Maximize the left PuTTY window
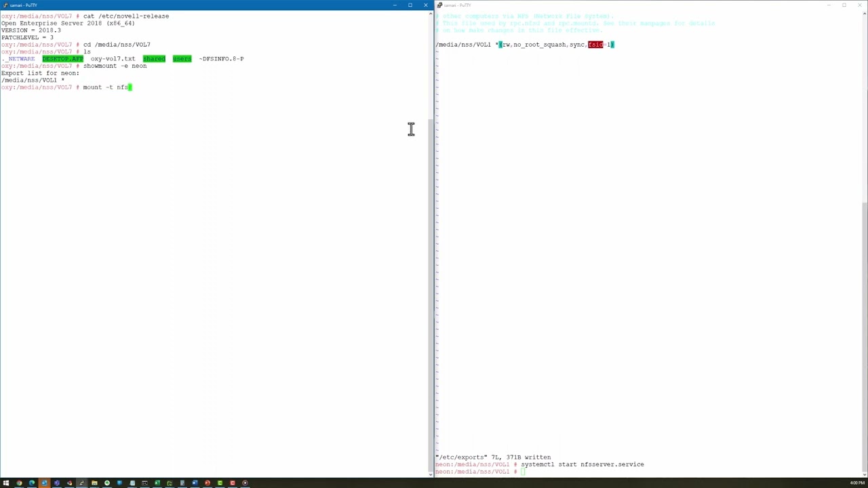The width and height of the screenshot is (868, 488). [x=410, y=5]
